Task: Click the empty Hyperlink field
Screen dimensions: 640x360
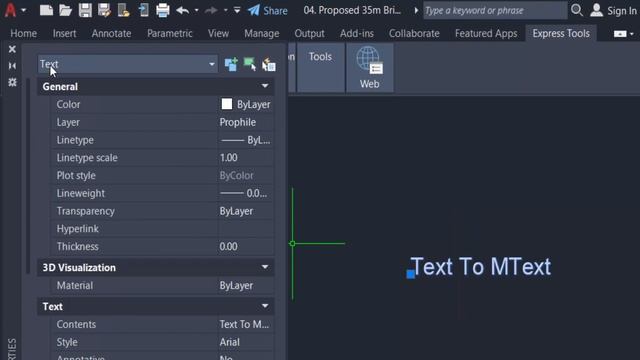Action: 245,229
